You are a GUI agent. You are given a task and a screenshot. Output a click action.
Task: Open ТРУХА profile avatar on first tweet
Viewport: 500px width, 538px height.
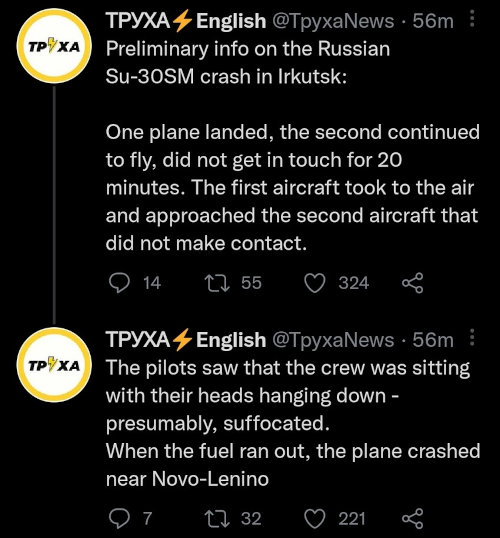pos(54,46)
